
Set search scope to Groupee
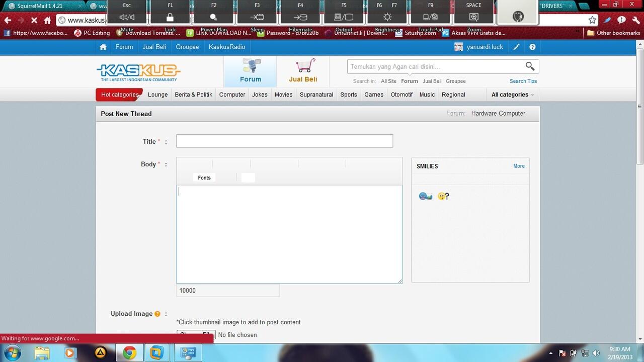(x=456, y=81)
